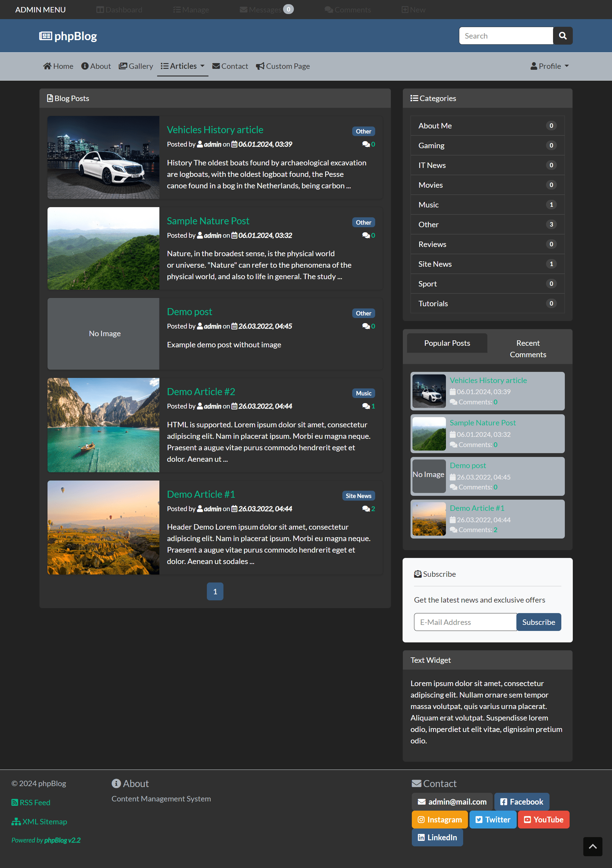This screenshot has height=868, width=612.
Task: Open the XML Sitemap icon link
Action: (x=16, y=821)
